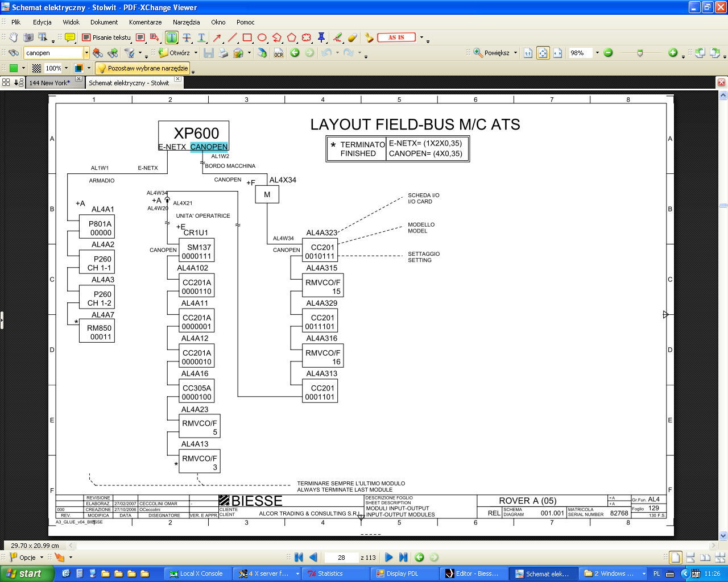
Task: Select the Pisanie tekstu typewriter tool
Action: 106,38
